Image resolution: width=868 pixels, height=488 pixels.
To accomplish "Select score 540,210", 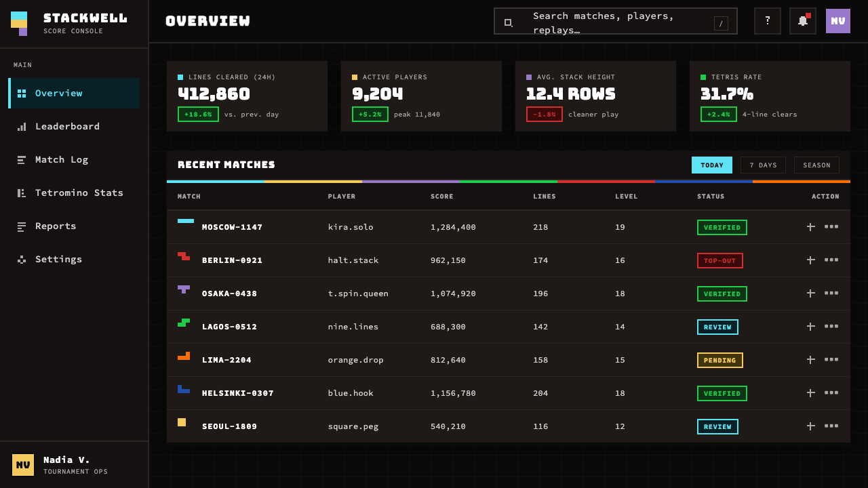I will (x=448, y=426).
